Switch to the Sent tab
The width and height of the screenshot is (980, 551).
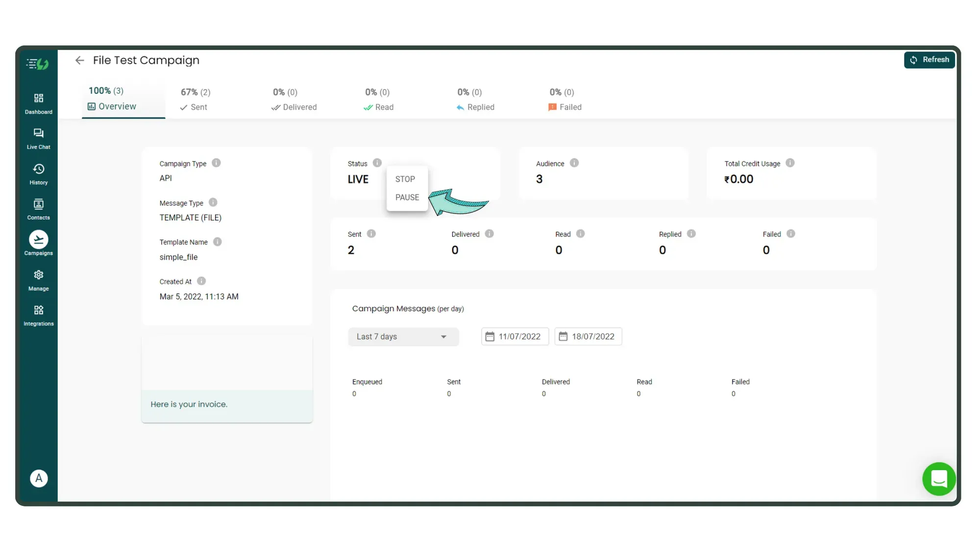point(195,100)
